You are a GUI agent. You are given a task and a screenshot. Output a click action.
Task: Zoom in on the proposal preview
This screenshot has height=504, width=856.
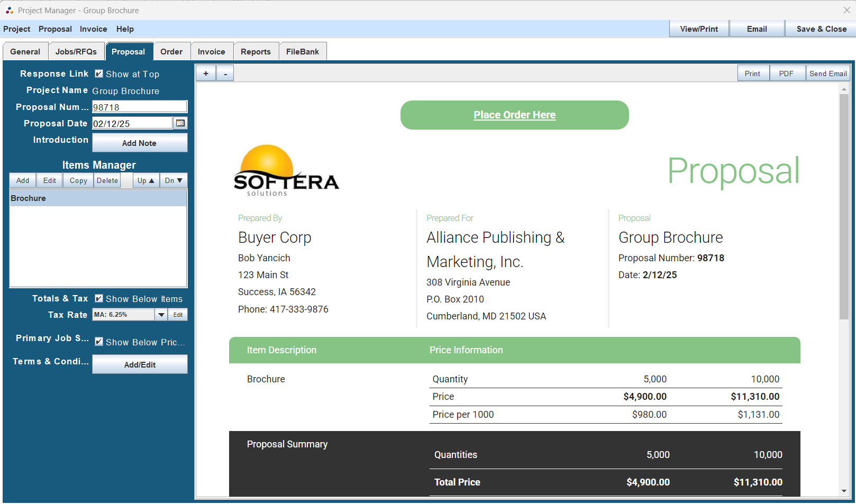click(205, 73)
